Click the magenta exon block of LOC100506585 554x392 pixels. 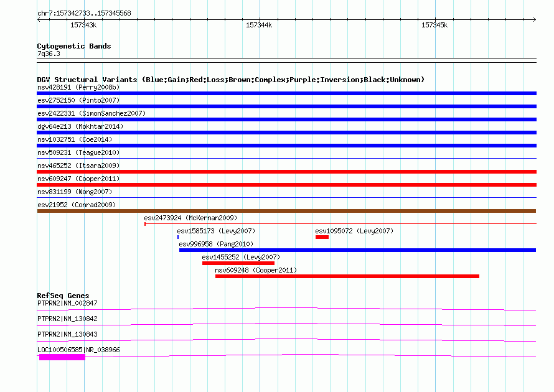point(62,357)
